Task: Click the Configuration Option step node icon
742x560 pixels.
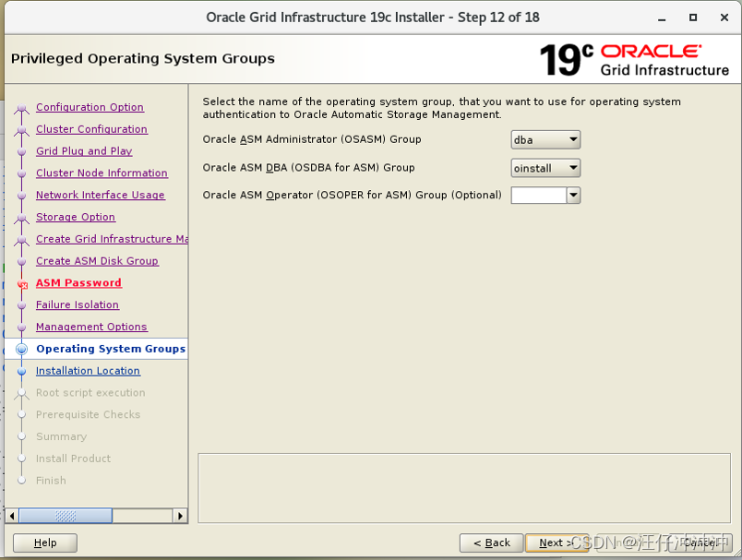Action: pyautogui.click(x=22, y=108)
